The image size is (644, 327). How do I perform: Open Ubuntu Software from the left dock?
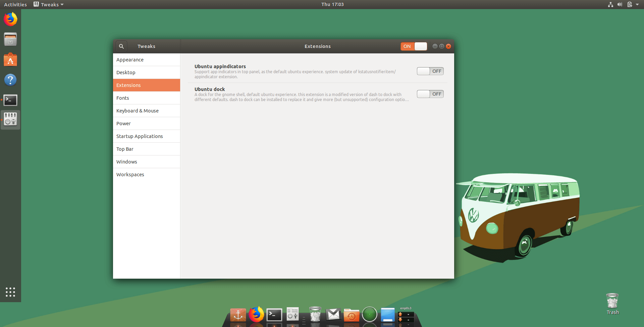tap(10, 59)
